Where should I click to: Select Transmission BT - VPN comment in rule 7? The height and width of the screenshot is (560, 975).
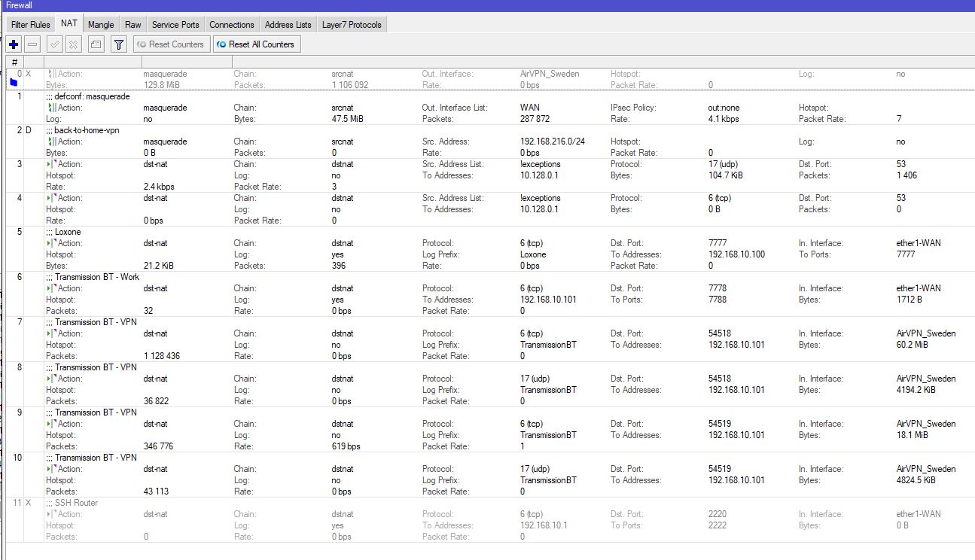91,322
